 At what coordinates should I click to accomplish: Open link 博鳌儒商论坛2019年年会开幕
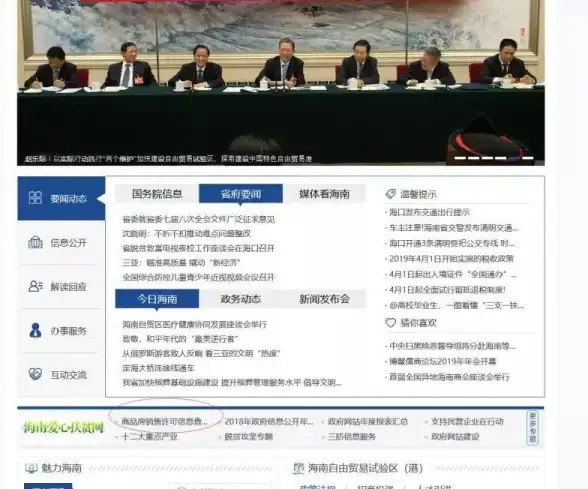pyautogui.click(x=442, y=361)
